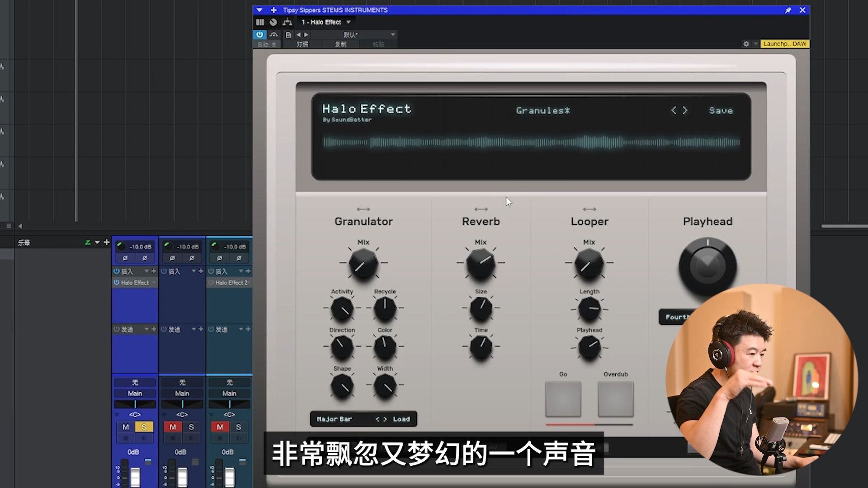868x488 pixels.
Task: Add a send on third channel with plus
Action: (x=248, y=329)
